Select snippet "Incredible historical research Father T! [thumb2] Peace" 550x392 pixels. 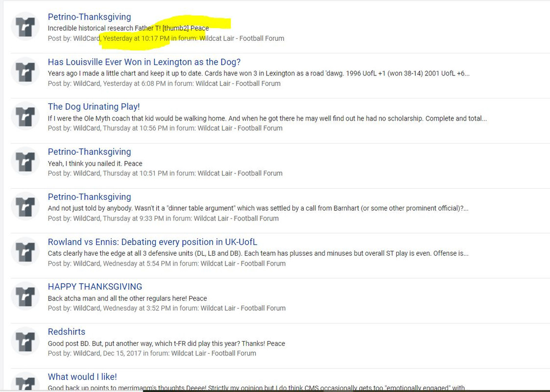pos(128,28)
